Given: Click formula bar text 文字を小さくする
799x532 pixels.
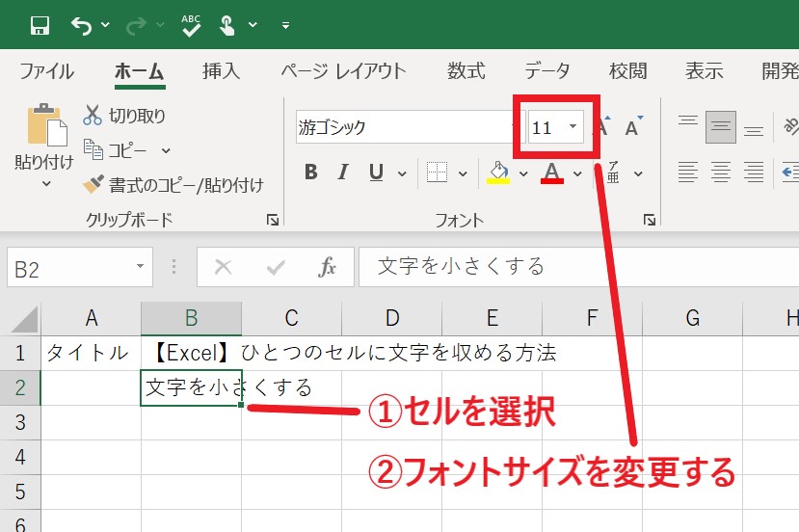Looking at the screenshot, I should click(x=461, y=267).
